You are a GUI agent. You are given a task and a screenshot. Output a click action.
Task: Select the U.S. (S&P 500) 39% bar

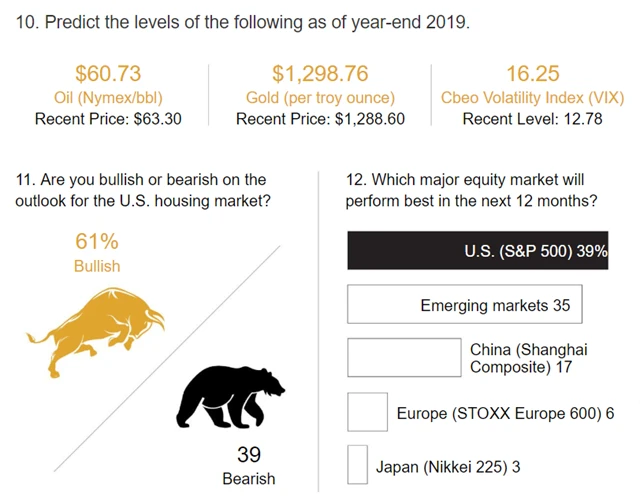(477, 251)
